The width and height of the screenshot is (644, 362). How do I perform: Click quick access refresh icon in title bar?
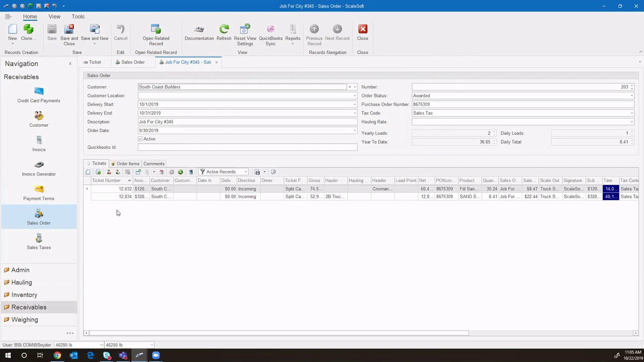point(31,6)
